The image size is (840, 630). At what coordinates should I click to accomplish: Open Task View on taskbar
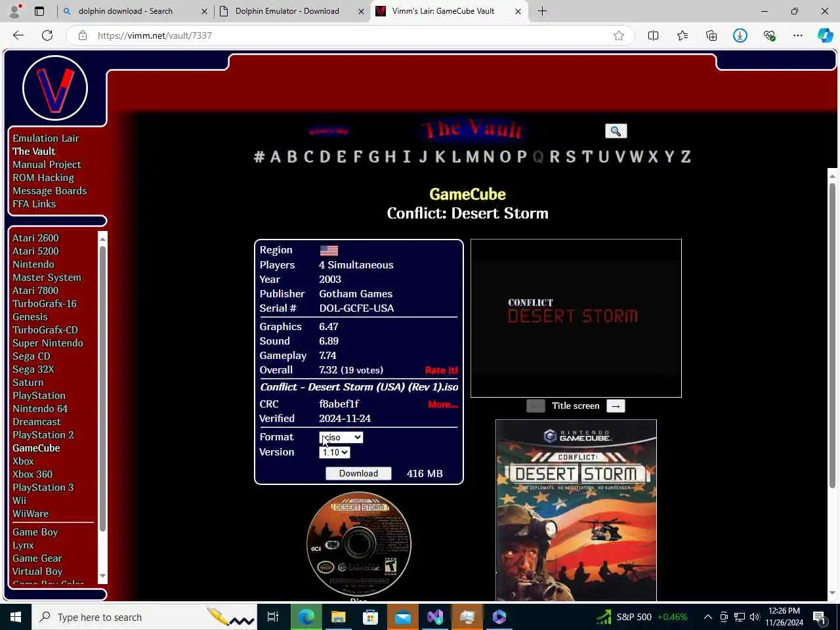pyautogui.click(x=273, y=617)
